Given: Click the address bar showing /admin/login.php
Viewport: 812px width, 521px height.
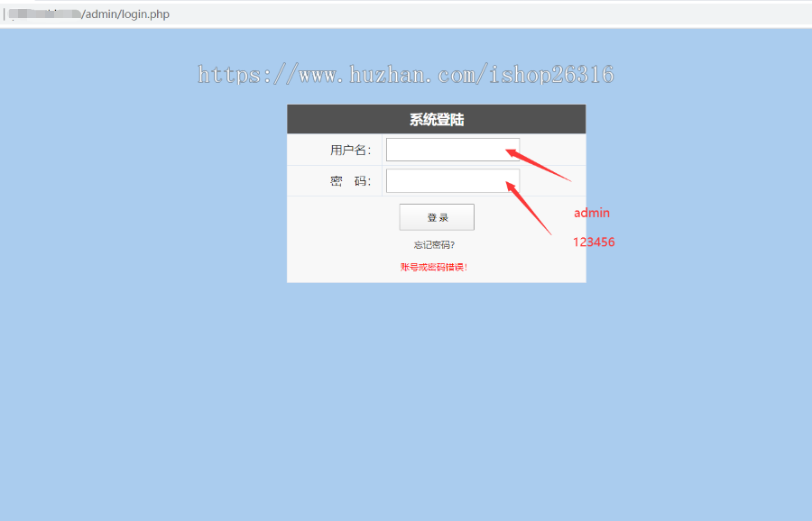Looking at the screenshot, I should click(406, 14).
